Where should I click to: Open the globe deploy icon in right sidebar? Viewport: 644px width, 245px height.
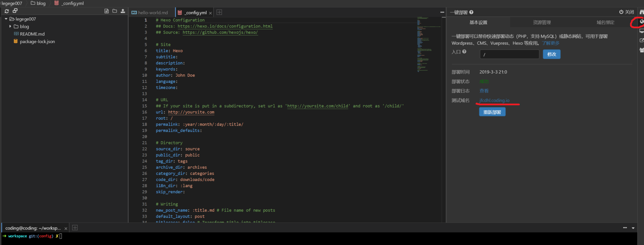click(x=642, y=22)
